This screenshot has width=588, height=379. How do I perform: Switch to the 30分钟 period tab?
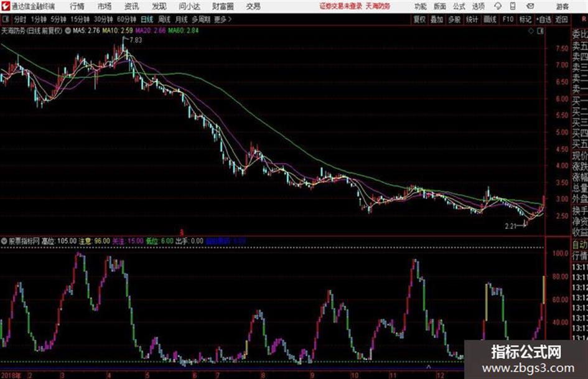pos(103,19)
